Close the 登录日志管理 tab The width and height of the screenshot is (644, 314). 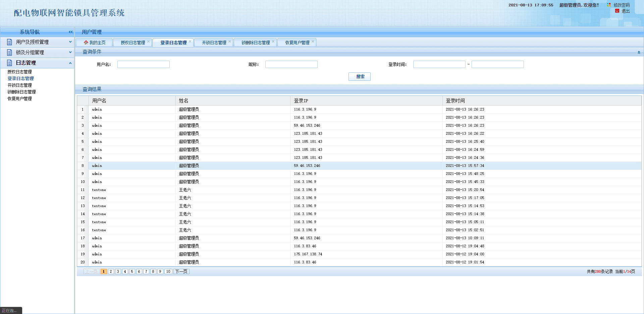pos(190,42)
